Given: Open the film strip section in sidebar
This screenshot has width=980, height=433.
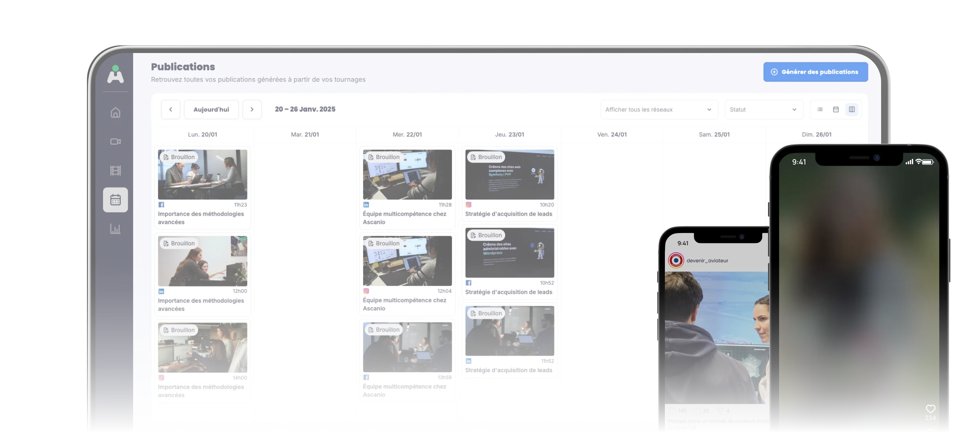Looking at the screenshot, I should point(115,170).
